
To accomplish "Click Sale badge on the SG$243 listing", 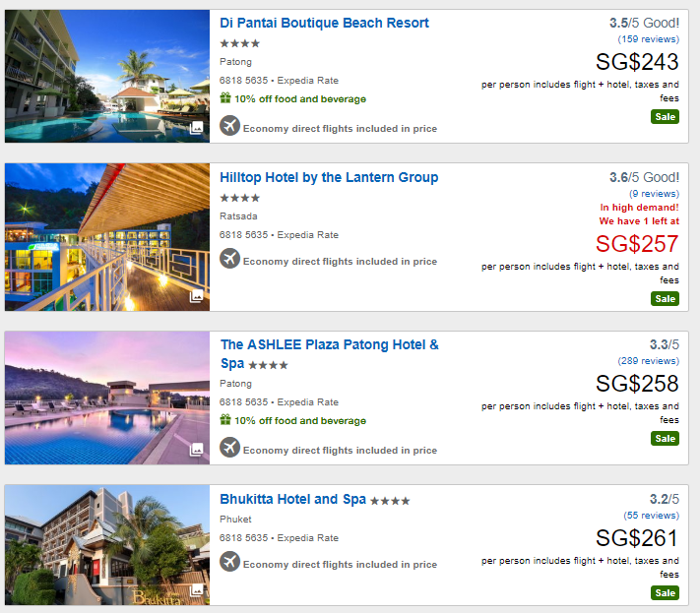I will (x=665, y=117).
